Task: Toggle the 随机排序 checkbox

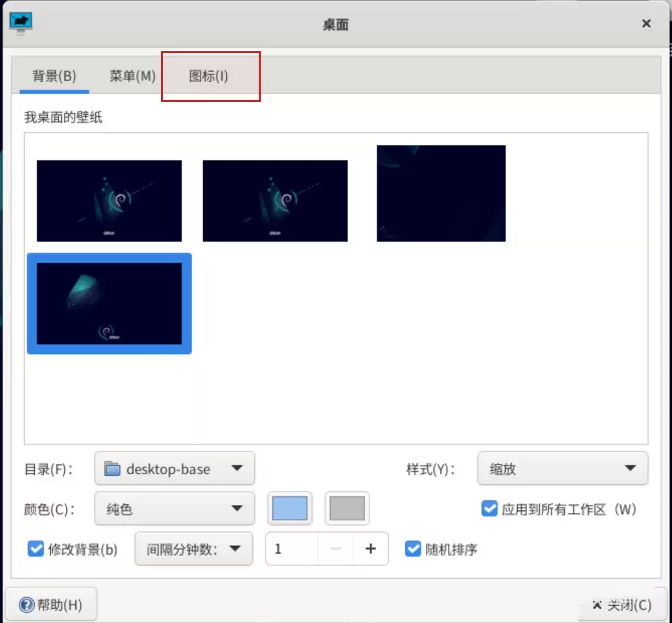Action: pyautogui.click(x=413, y=549)
